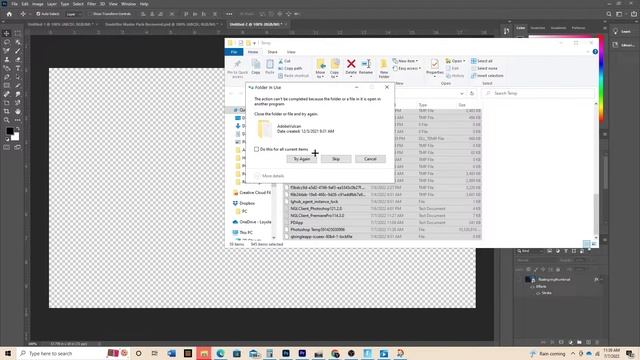This screenshot has height=360, width=640.
Task: Click Select all in Explorer ribbon
Action: [482, 61]
